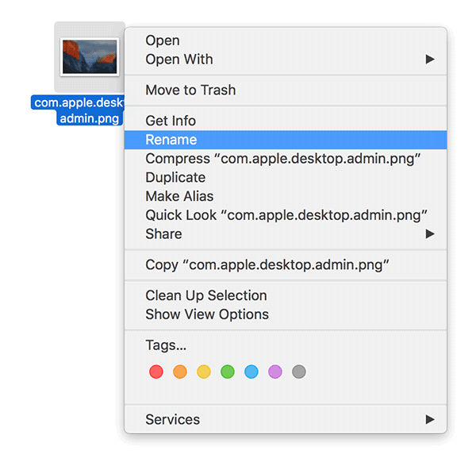Click Clean Up Selection
Screen dimensions: 476x466
206,295
